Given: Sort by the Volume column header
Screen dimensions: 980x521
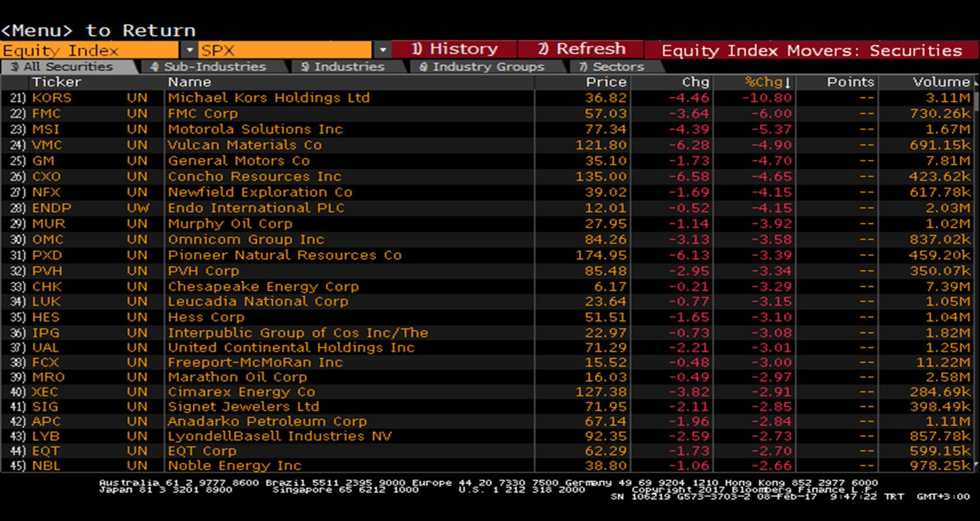Looking at the screenshot, I should [x=941, y=83].
